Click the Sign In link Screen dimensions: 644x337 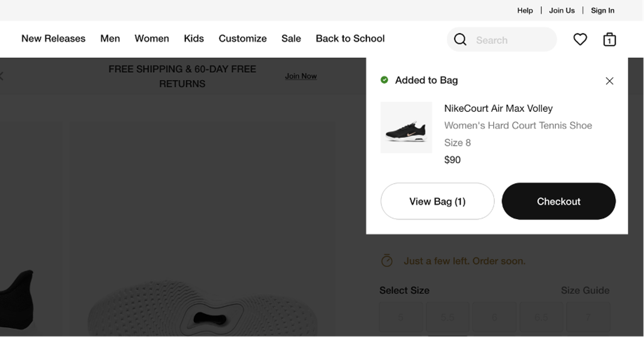[x=603, y=11]
